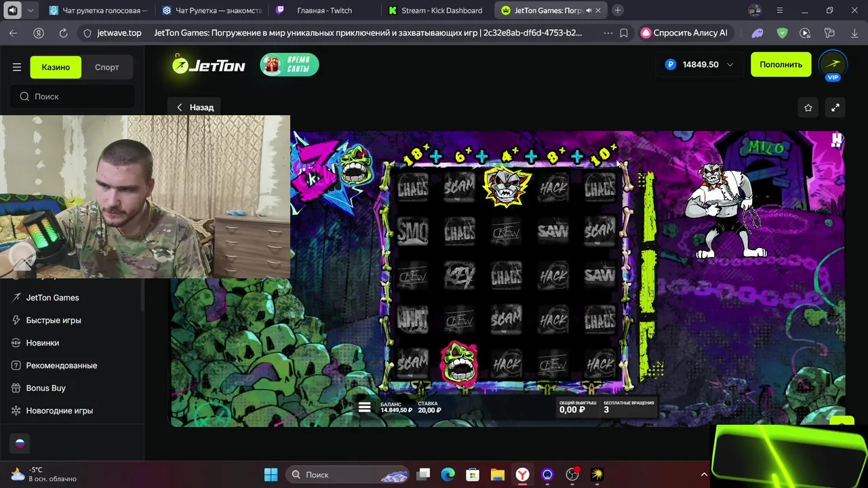
Task: Click the webcam overlay thumbnail
Action: [145, 197]
